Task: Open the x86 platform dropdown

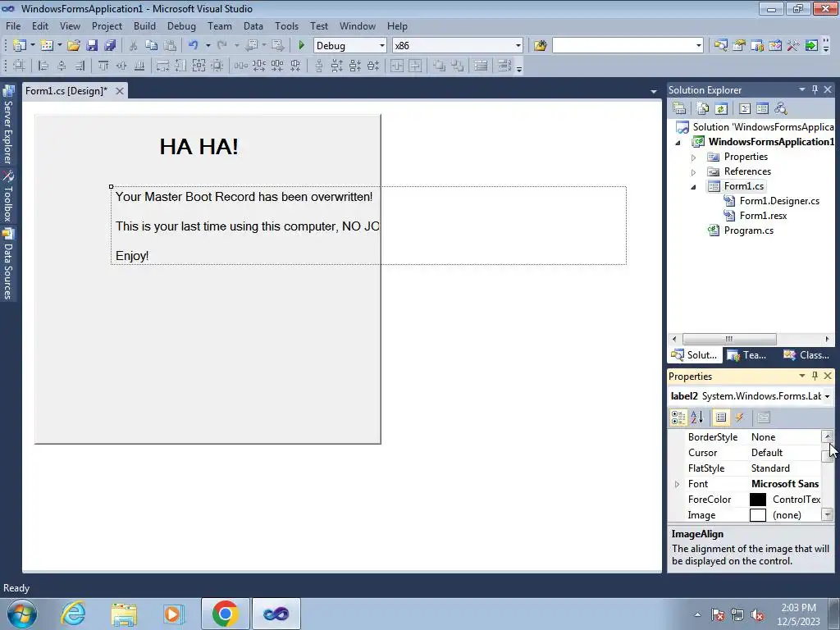Action: (x=518, y=46)
